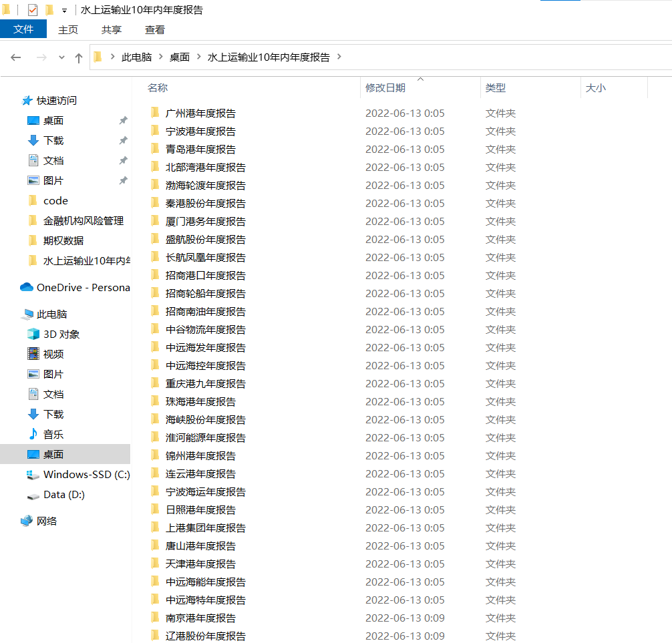Select 快速访问 in the navigation pane
672x643 pixels.
point(57,100)
